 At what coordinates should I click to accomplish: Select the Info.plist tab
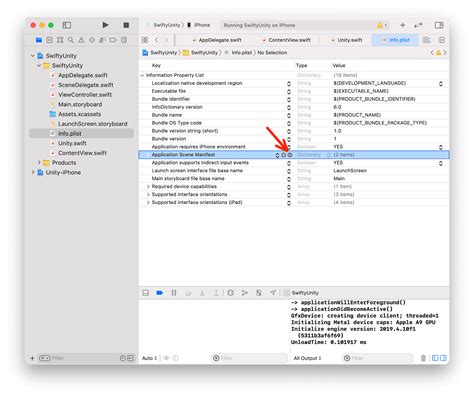pos(396,40)
